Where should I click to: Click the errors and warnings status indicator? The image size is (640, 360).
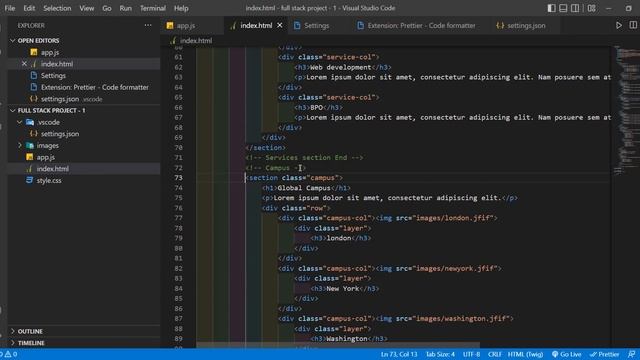[x=9, y=354]
